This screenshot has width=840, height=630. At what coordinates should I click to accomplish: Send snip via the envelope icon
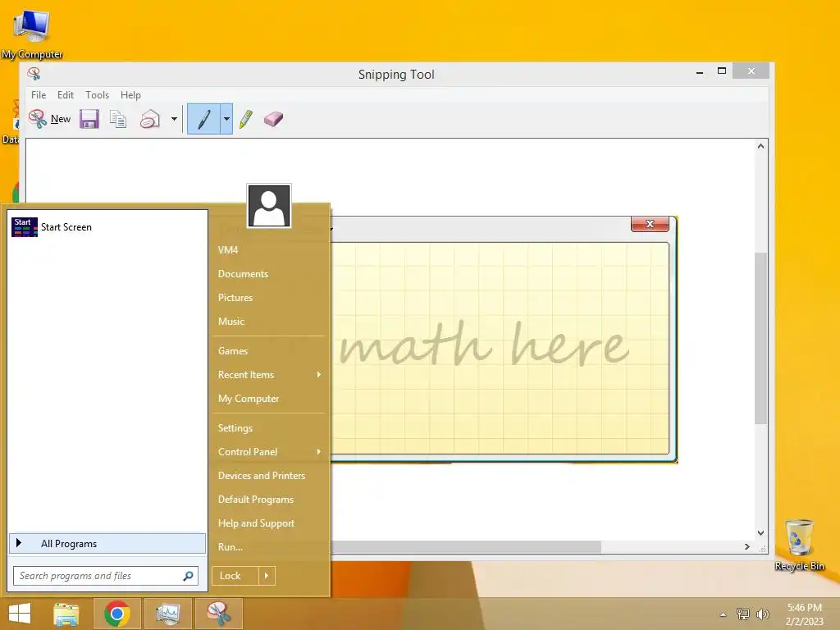(150, 119)
